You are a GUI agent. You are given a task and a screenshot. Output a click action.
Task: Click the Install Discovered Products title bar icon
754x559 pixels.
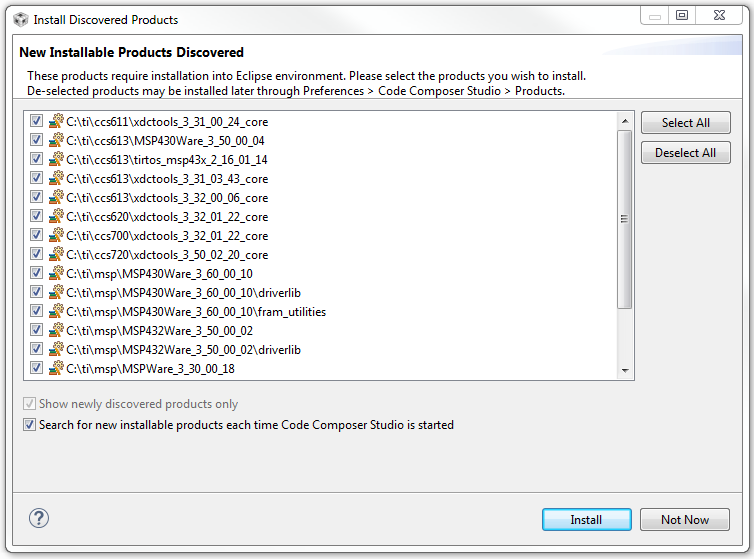coord(18,18)
